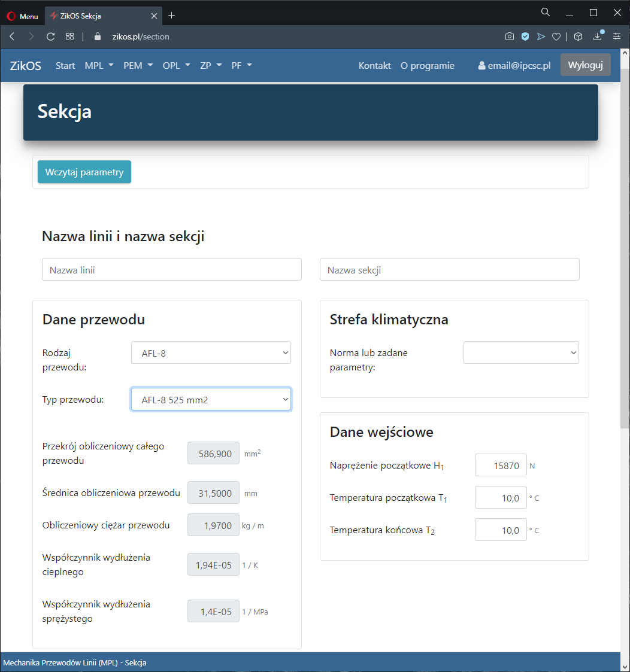Open a new tab with plus button
Screen dimensions: 630x672
pyautogui.click(x=172, y=16)
